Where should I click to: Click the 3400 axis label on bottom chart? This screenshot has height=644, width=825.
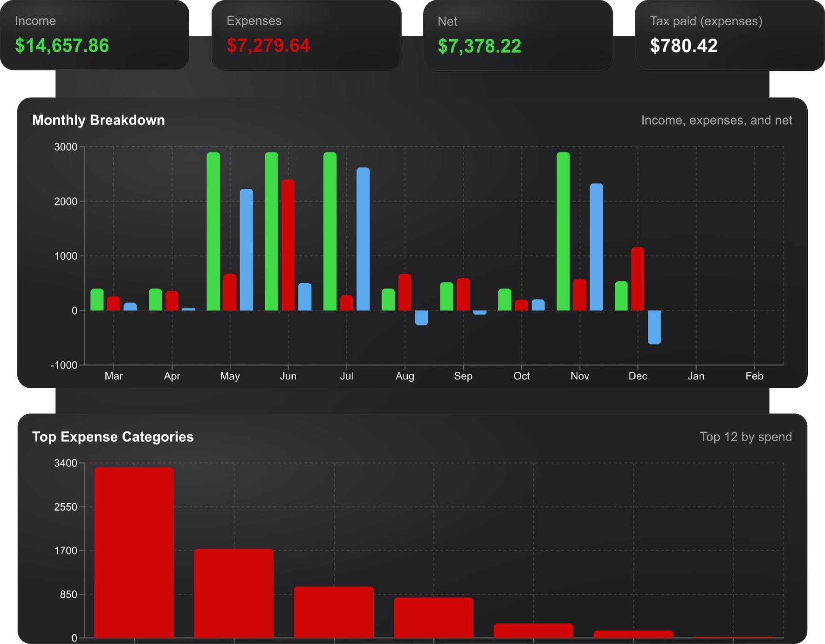pyautogui.click(x=65, y=463)
